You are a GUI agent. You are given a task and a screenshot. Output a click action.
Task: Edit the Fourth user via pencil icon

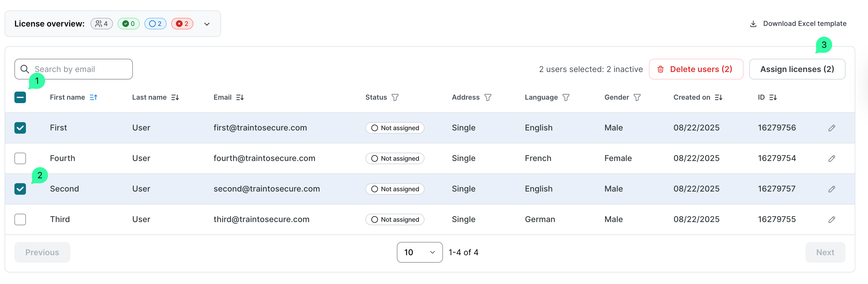pyautogui.click(x=831, y=158)
